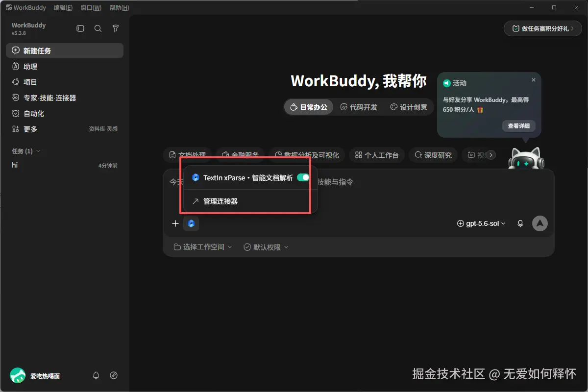This screenshot has width=588, height=392.
Task: Open the 自动化 sidebar item
Action: pos(65,113)
